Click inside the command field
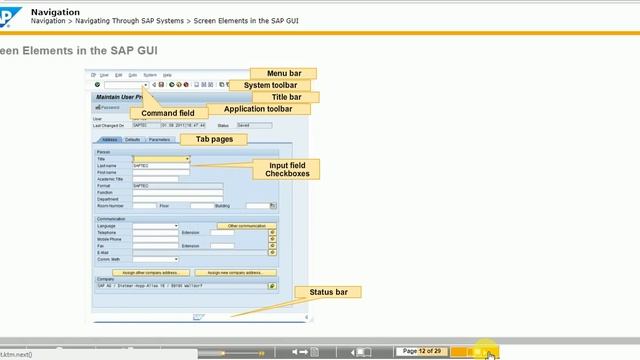Image resolution: width=640 pixels, height=360 pixels. [x=124, y=85]
